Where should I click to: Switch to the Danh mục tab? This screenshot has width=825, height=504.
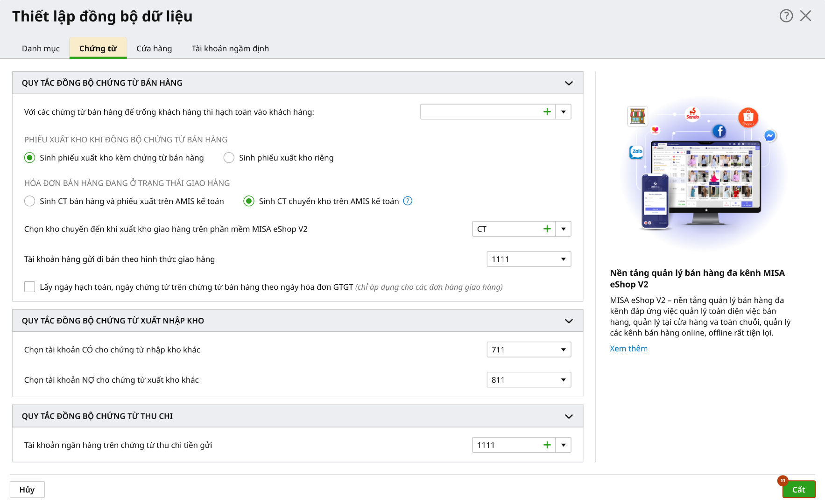(41, 49)
